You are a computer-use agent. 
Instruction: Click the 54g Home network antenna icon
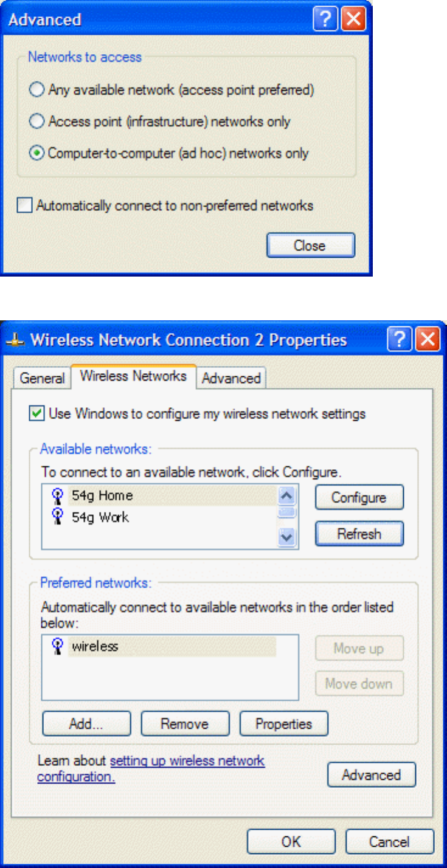(x=57, y=496)
